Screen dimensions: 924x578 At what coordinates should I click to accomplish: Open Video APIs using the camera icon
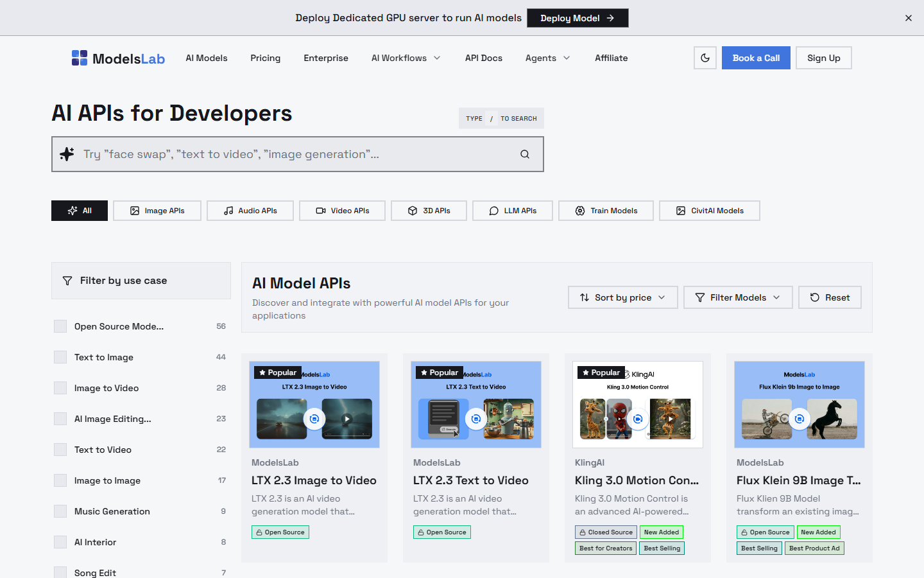(x=321, y=210)
